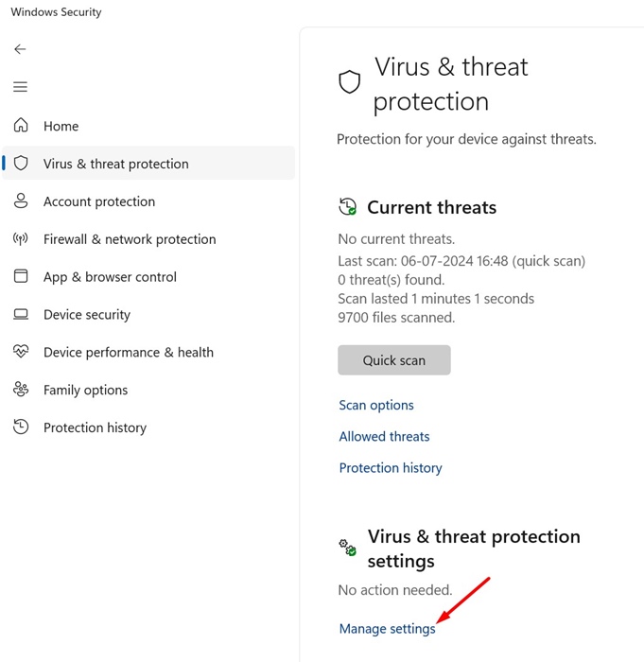Viewport: 644px width, 662px height.
Task: Click the Device security laptop icon
Action: 21,315
